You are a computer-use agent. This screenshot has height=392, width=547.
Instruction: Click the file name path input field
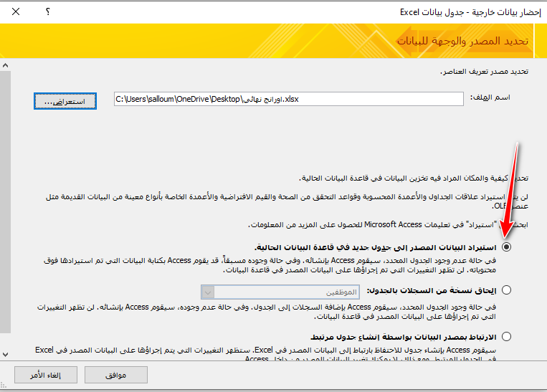pyautogui.click(x=288, y=99)
